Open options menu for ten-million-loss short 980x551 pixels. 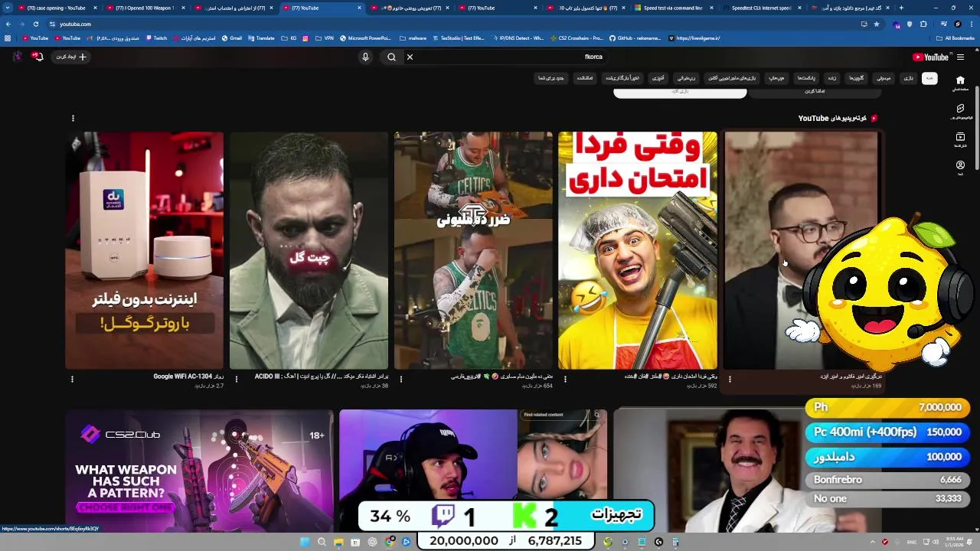[400, 379]
